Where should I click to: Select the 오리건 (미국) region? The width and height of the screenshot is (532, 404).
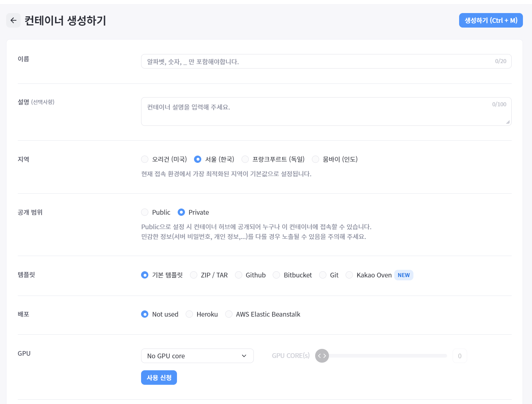click(145, 159)
